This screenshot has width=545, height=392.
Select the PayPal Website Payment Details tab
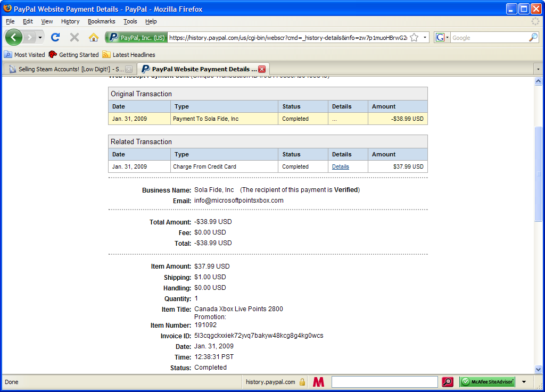pos(200,69)
